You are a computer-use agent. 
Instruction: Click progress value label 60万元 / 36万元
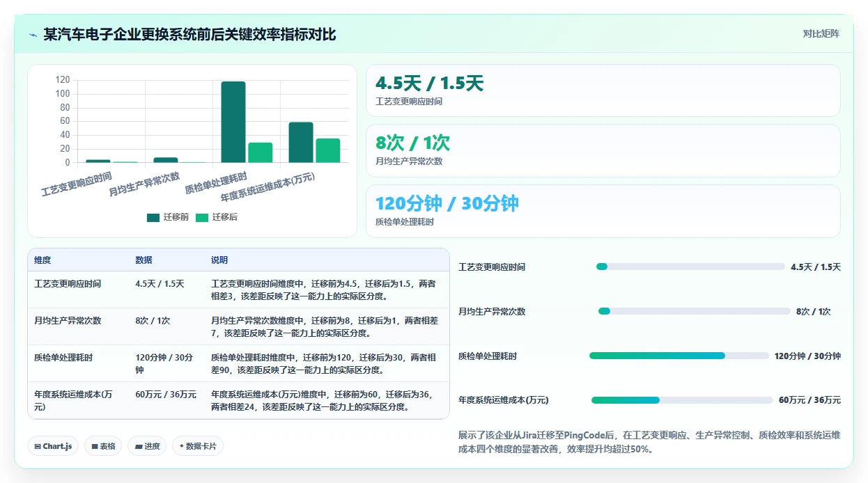point(809,400)
